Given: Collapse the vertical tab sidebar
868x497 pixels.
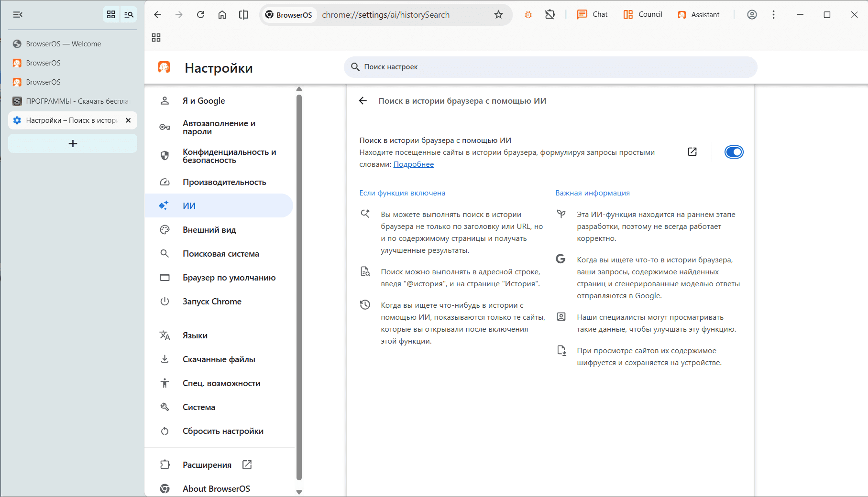Looking at the screenshot, I should click(x=18, y=15).
